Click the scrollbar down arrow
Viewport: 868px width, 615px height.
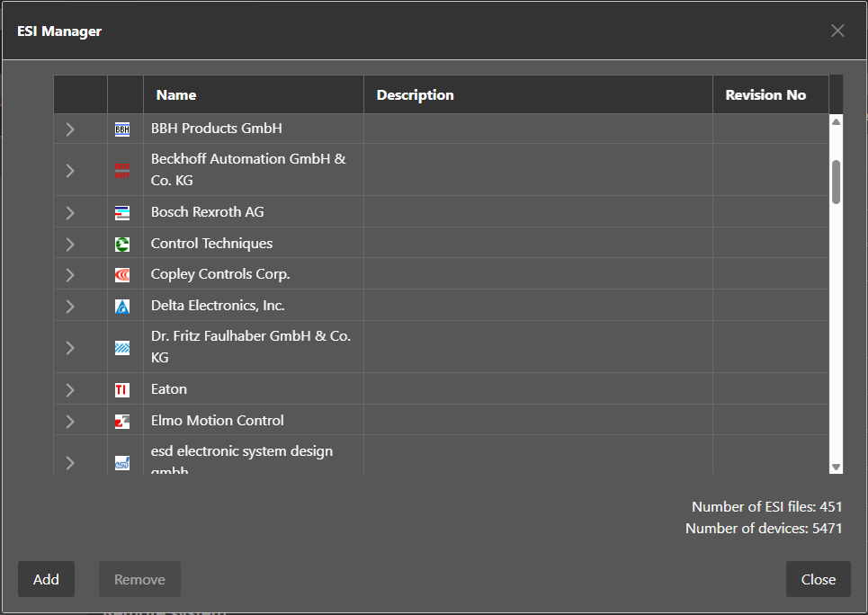pyautogui.click(x=836, y=468)
